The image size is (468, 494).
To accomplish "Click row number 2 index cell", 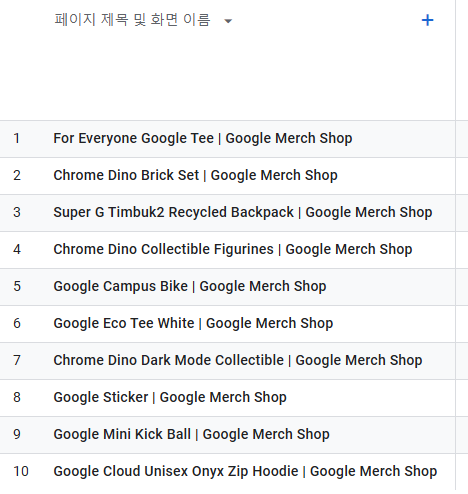I will [x=17, y=175].
